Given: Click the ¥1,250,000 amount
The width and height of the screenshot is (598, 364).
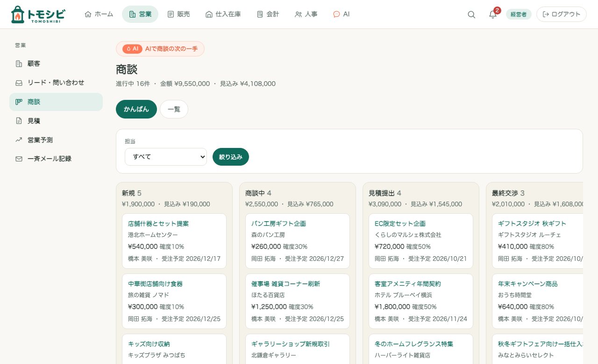Looking at the screenshot, I should click(x=269, y=307).
